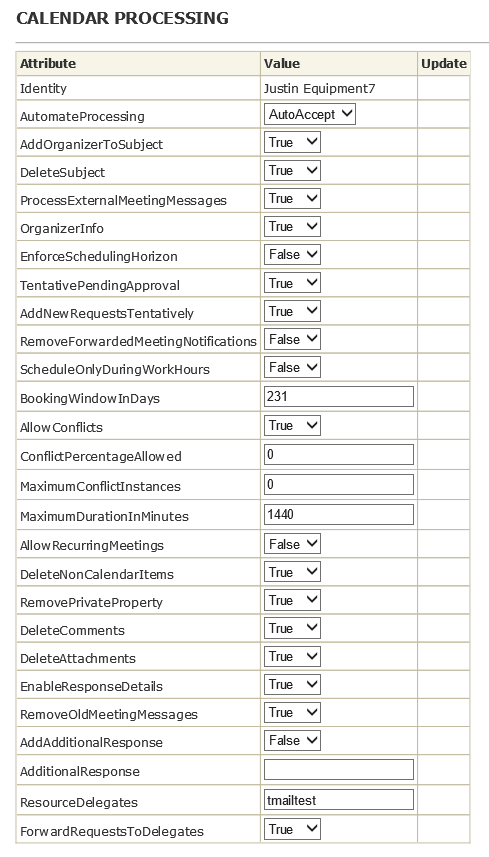This screenshot has width=489, height=857.
Task: Open the AutomateProcessing dropdown
Action: [x=310, y=114]
